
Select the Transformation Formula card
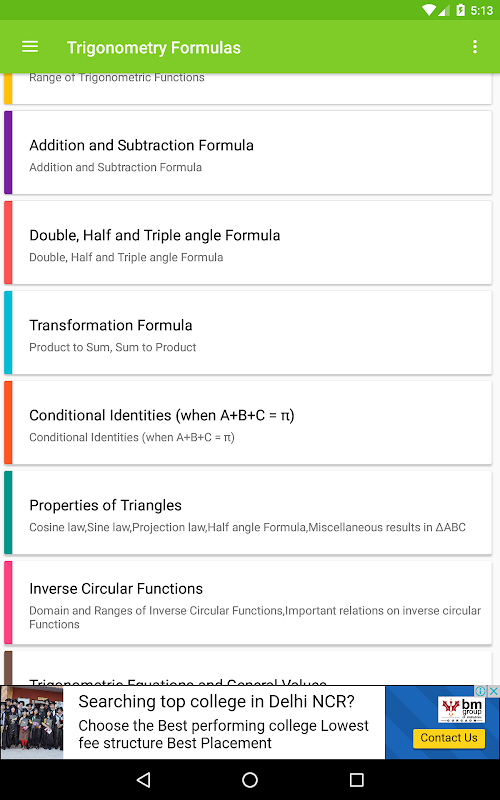pos(248,332)
